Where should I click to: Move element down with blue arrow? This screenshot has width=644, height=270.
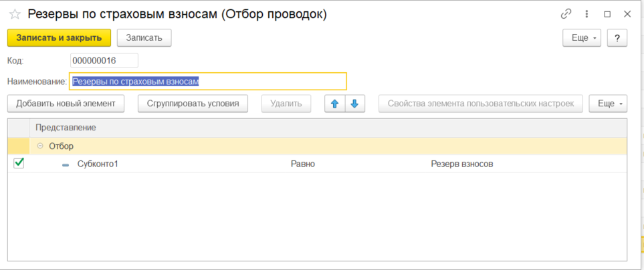355,104
